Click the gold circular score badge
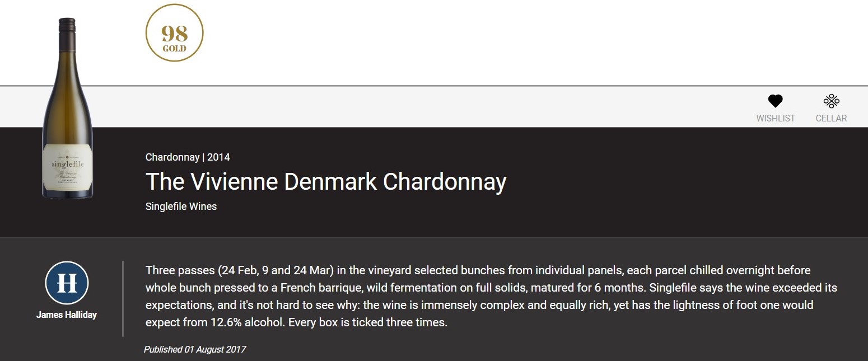This screenshot has height=361, width=868. pos(174,33)
